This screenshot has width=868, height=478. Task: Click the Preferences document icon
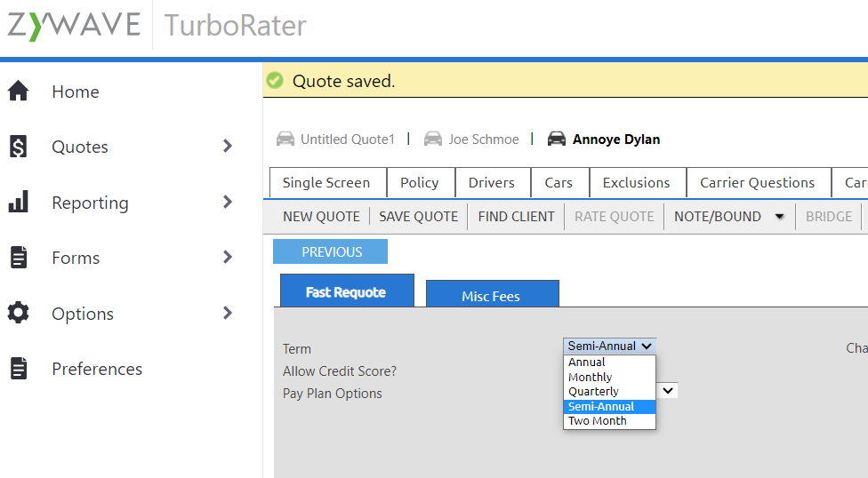19,369
